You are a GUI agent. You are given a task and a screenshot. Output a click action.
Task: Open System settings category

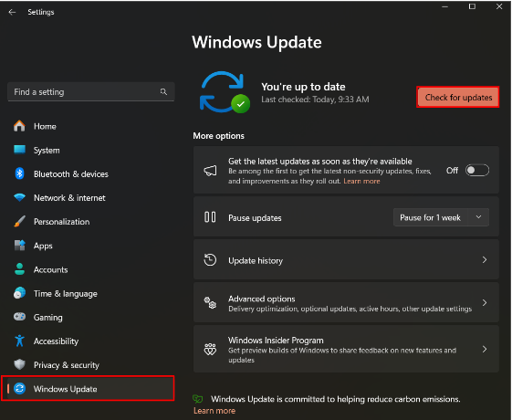pyautogui.click(x=47, y=151)
